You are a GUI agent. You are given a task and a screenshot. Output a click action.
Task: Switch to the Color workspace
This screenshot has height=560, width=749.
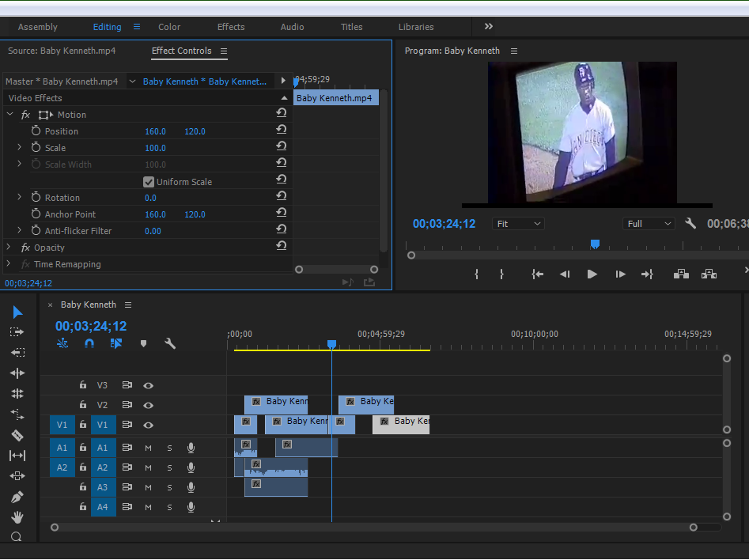click(x=169, y=27)
